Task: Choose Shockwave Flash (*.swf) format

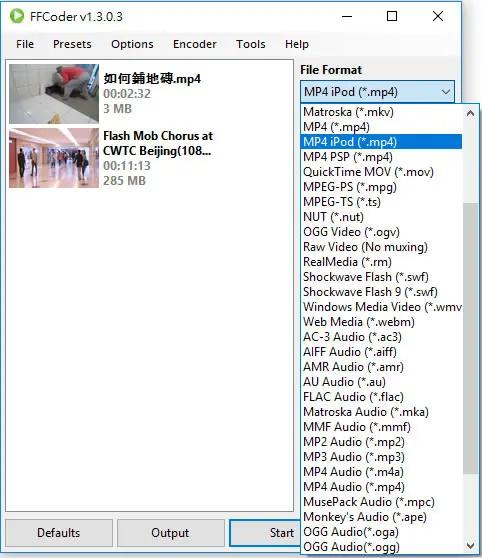Action: click(382, 277)
